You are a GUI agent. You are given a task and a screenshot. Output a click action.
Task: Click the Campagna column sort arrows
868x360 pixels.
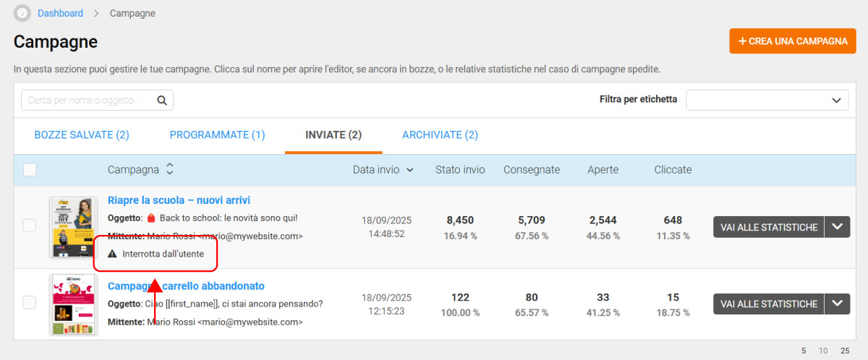(170, 169)
